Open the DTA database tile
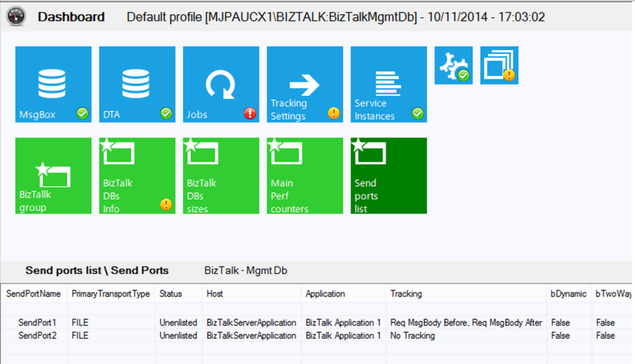The height and width of the screenshot is (364, 635). tap(137, 84)
